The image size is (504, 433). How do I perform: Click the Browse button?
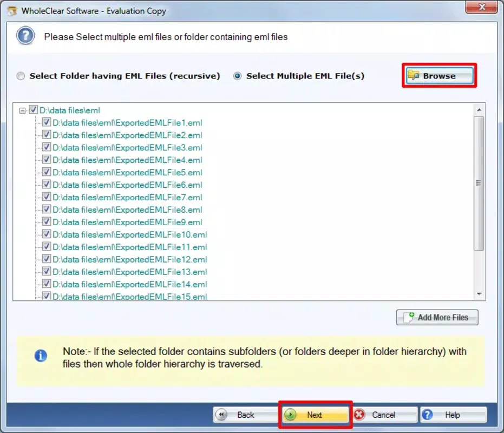click(x=439, y=76)
